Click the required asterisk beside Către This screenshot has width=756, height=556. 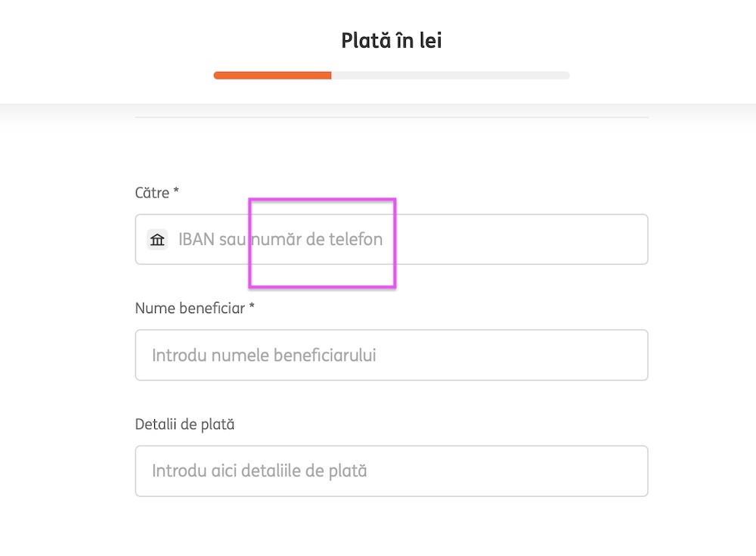pyautogui.click(x=176, y=190)
